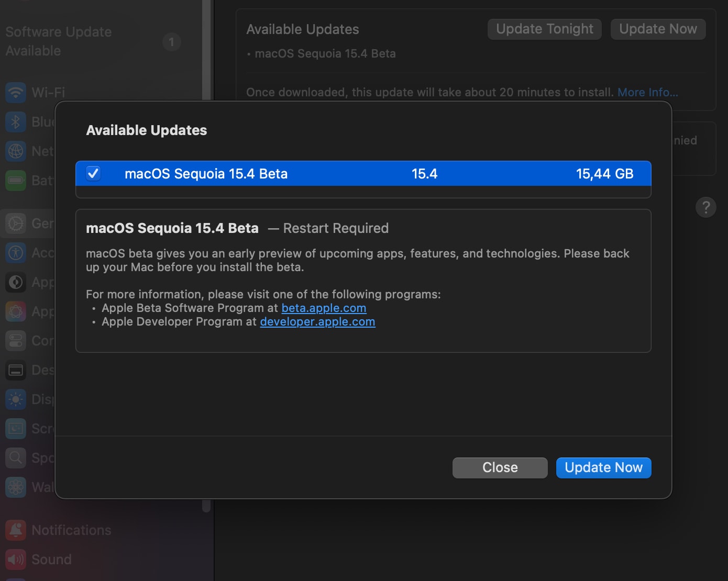Click Update Now in background Settings window
This screenshot has width=728, height=581.
click(658, 29)
